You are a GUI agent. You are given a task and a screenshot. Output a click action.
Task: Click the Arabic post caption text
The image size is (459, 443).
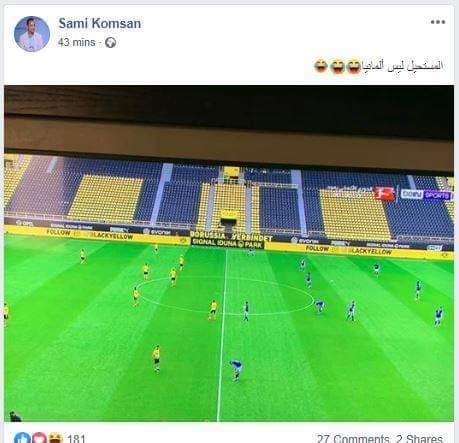(403, 65)
